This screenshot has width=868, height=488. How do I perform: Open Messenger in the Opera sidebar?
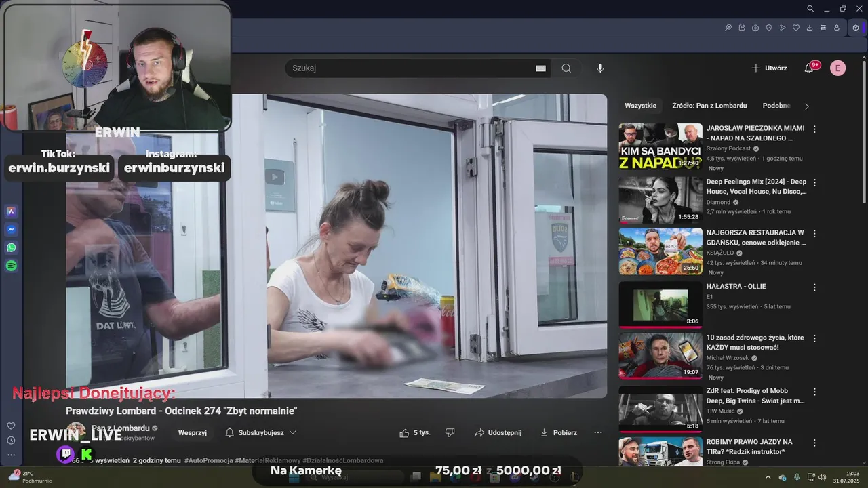[x=11, y=230]
